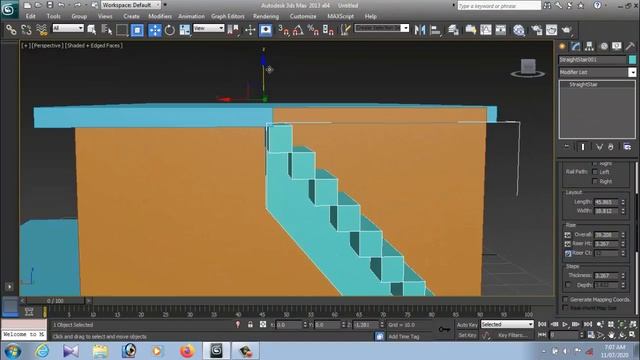
Task: Click the object color swatch
Action: click(x=632, y=60)
